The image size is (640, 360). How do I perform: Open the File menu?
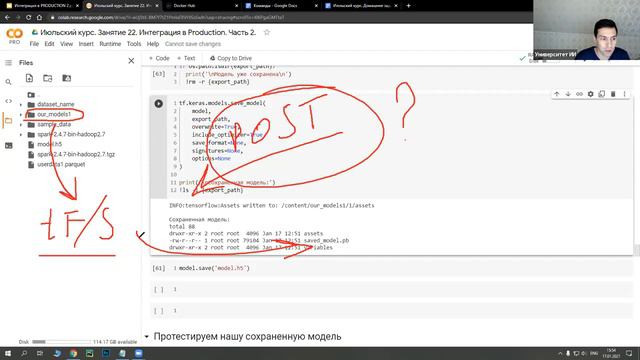point(34,44)
